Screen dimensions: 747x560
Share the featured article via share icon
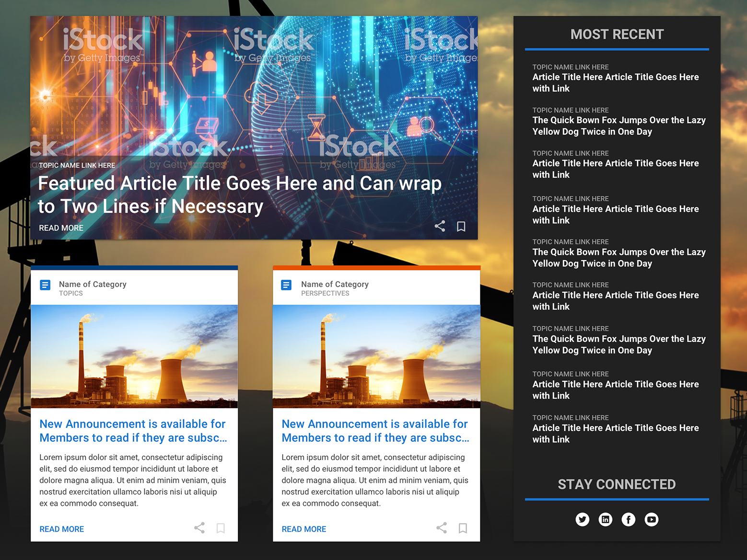[x=440, y=226]
